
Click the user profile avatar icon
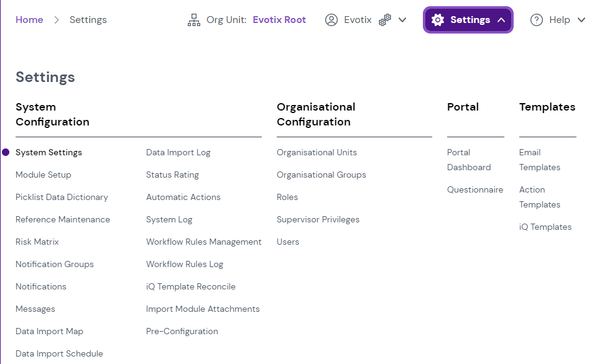(x=331, y=20)
